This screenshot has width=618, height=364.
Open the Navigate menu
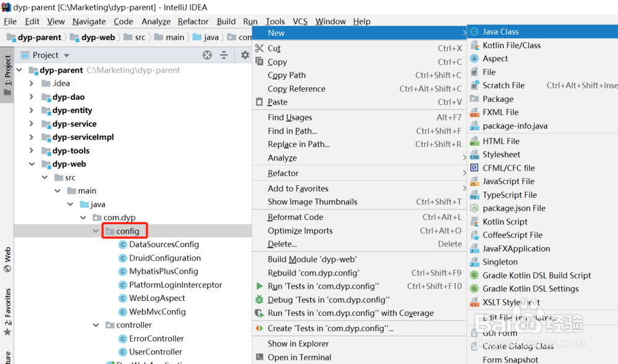89,21
